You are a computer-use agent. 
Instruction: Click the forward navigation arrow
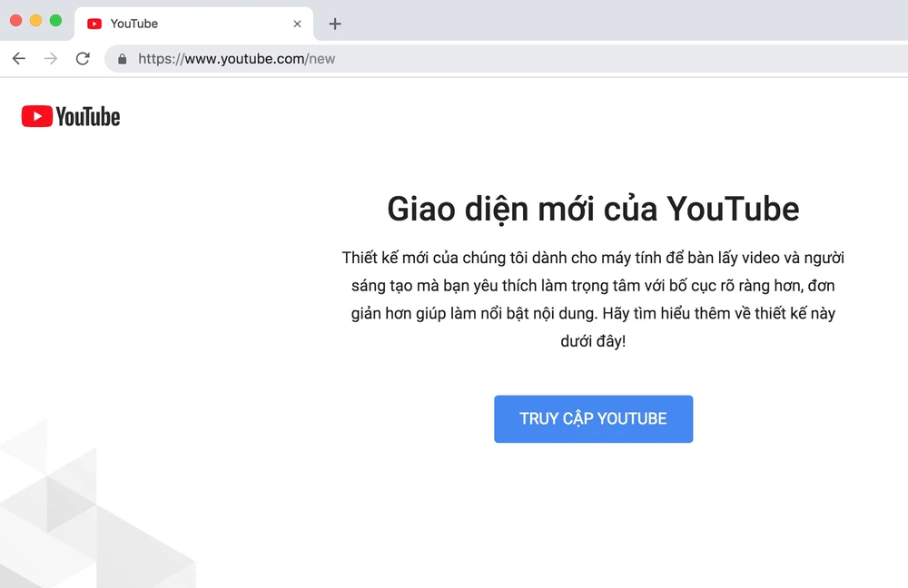tap(51, 59)
